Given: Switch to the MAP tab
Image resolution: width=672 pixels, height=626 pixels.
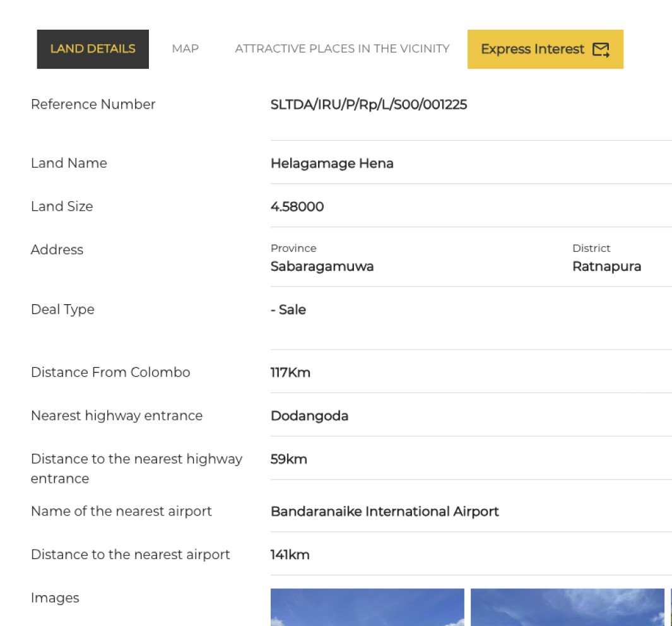Looking at the screenshot, I should tap(185, 49).
